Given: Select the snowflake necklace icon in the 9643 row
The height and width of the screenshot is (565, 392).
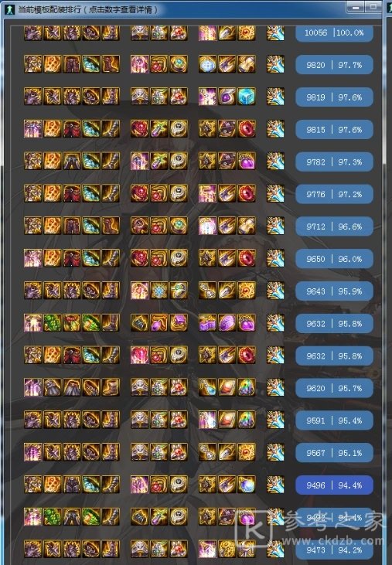Looking at the screenshot, I should pos(159,291).
